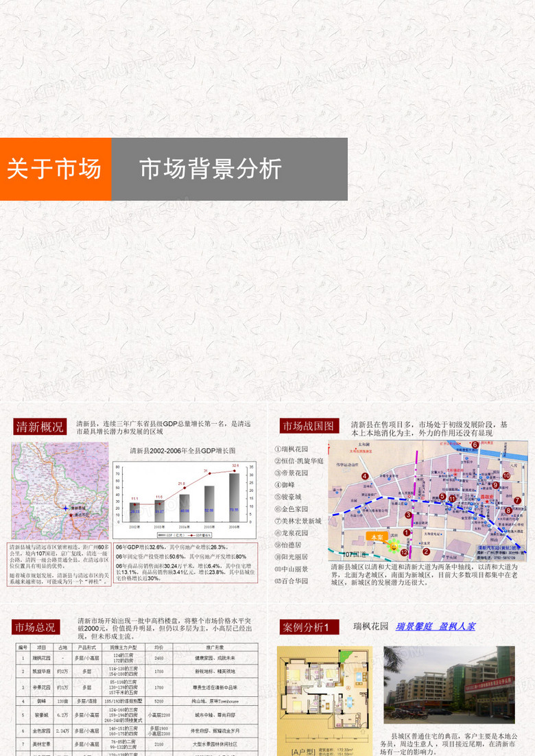The height and width of the screenshot is (756, 535).
Task: Select the 清新概况 slide heading
Action: coord(40,427)
